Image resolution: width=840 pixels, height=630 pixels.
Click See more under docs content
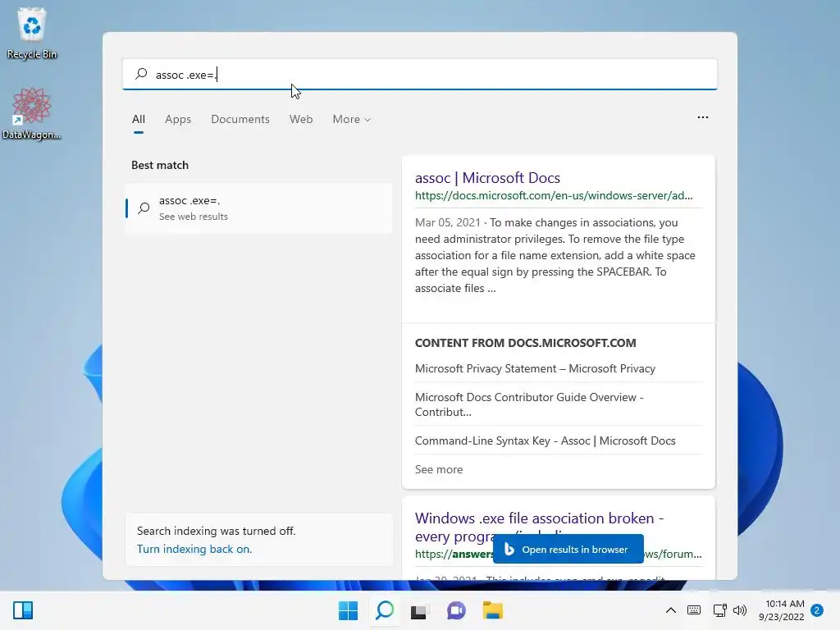tap(439, 469)
